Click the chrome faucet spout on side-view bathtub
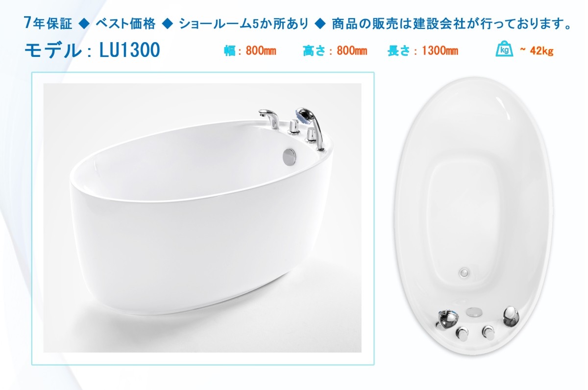Viewport: 588px width, 390px height. (269, 118)
